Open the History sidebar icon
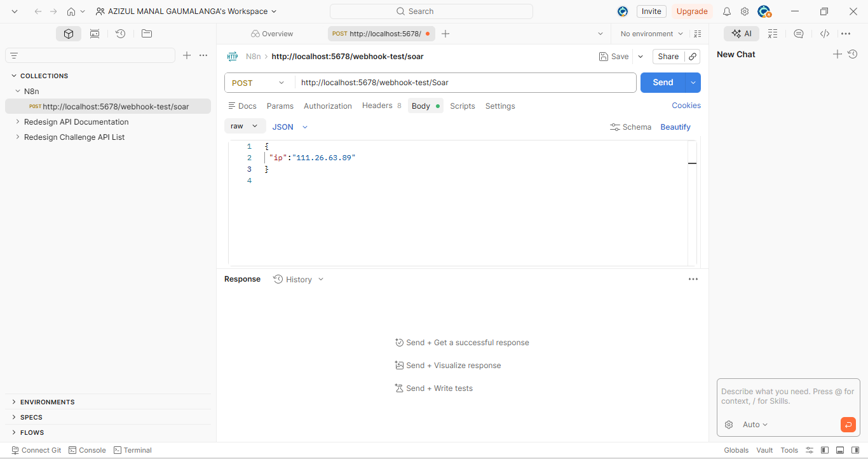The image size is (868, 459). [120, 34]
